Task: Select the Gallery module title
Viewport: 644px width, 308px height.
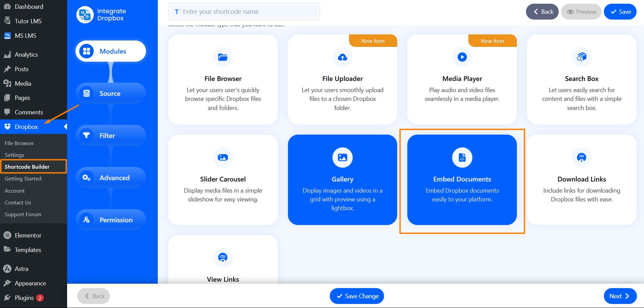Action: 343,179
